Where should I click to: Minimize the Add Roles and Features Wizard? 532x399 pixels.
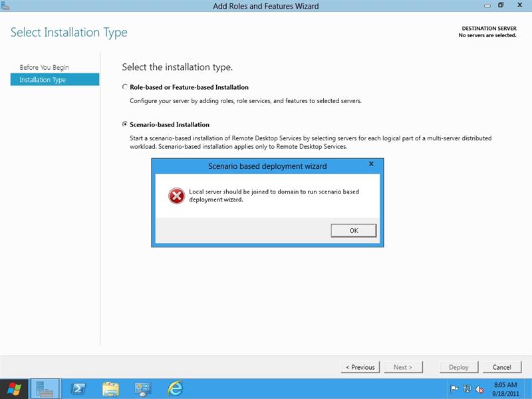click(487, 5)
